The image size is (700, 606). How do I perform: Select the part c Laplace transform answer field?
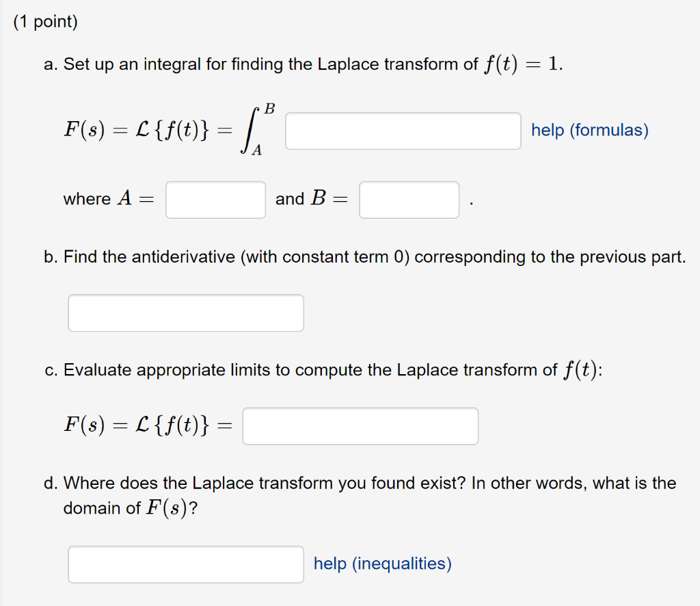coord(360,426)
